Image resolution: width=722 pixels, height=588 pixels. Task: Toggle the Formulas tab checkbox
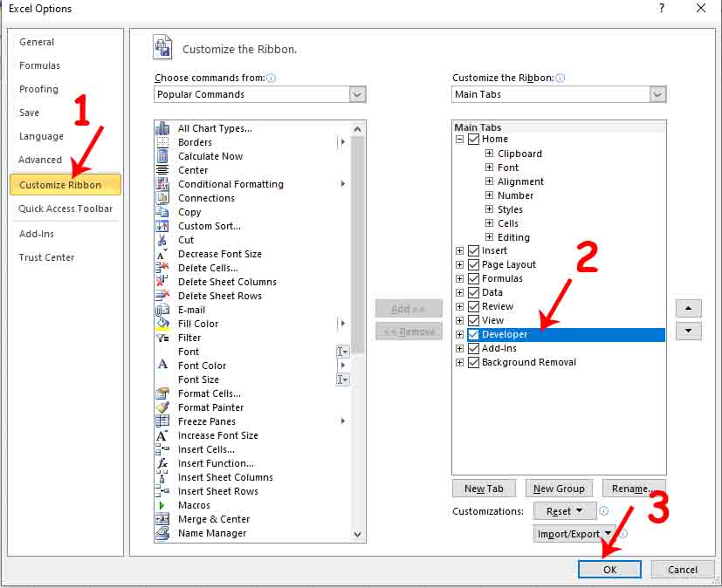473,278
